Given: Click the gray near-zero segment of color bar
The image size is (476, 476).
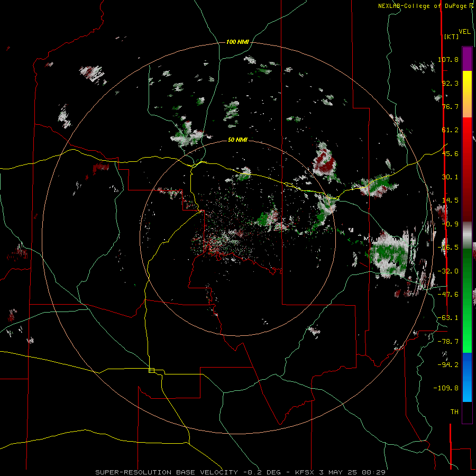Looking at the screenshot, I should coord(467,235).
